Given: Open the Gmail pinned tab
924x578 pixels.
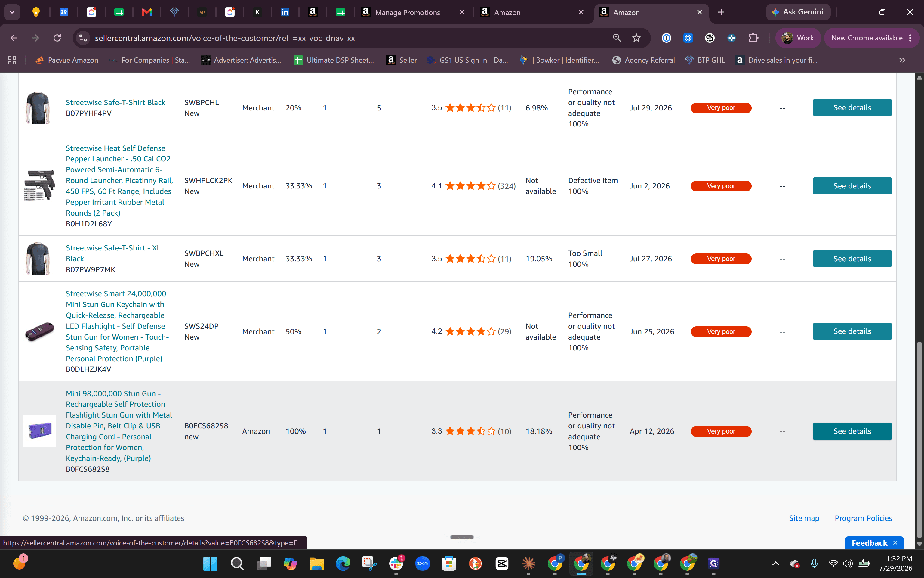Looking at the screenshot, I should click(x=146, y=12).
